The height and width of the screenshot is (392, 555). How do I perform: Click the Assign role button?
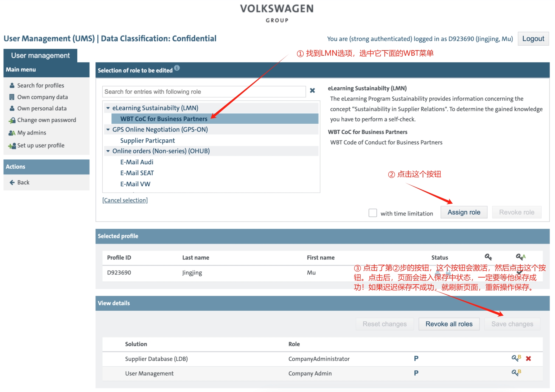click(x=464, y=212)
